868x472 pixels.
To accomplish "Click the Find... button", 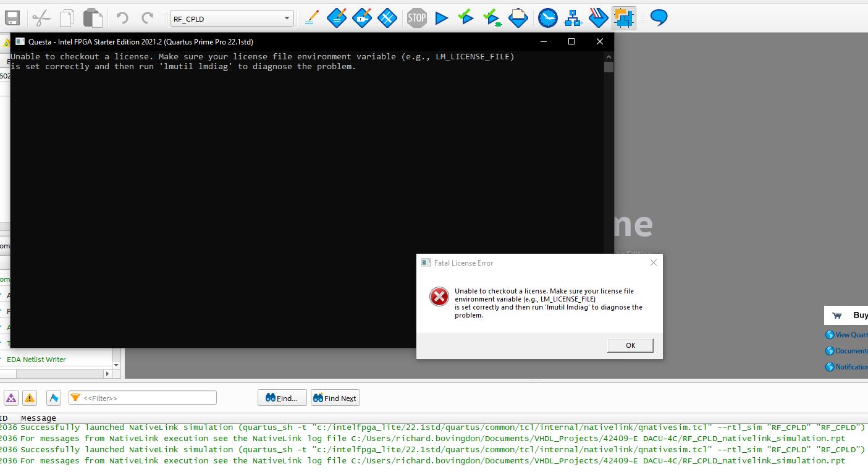I will 282,398.
